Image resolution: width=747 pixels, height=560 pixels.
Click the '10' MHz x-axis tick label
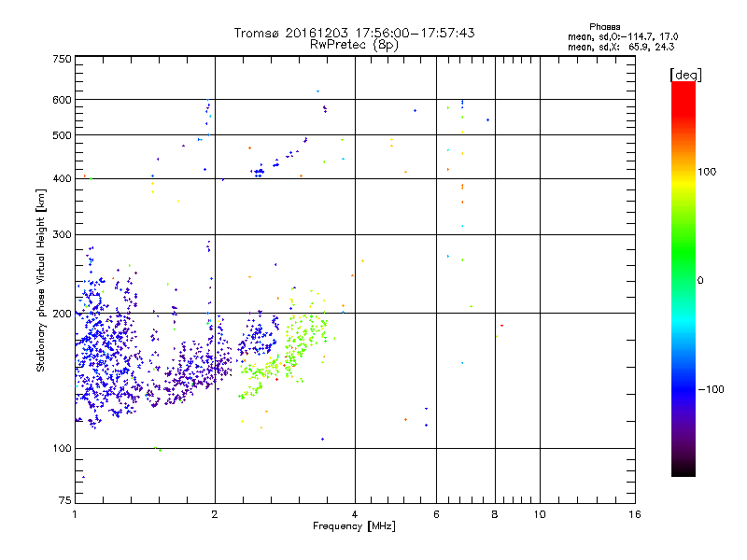point(540,515)
